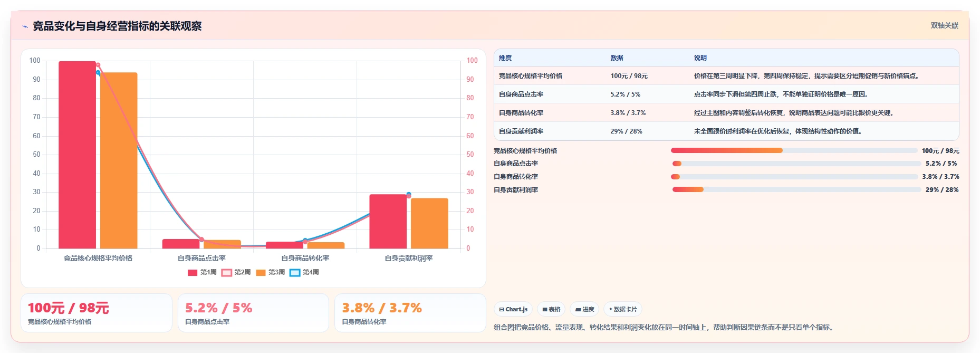Click the 表格 tag chip
The image size is (980, 353).
pos(551,309)
